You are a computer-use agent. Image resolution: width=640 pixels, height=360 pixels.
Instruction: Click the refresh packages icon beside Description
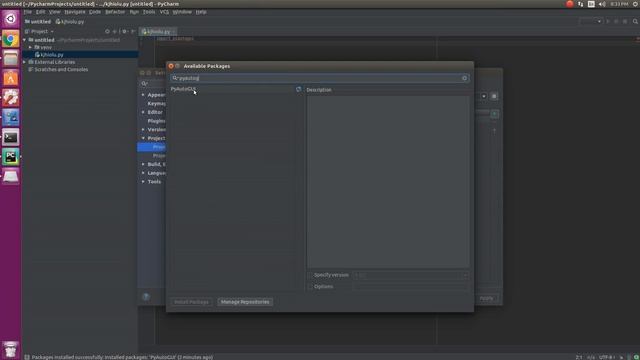coord(298,89)
